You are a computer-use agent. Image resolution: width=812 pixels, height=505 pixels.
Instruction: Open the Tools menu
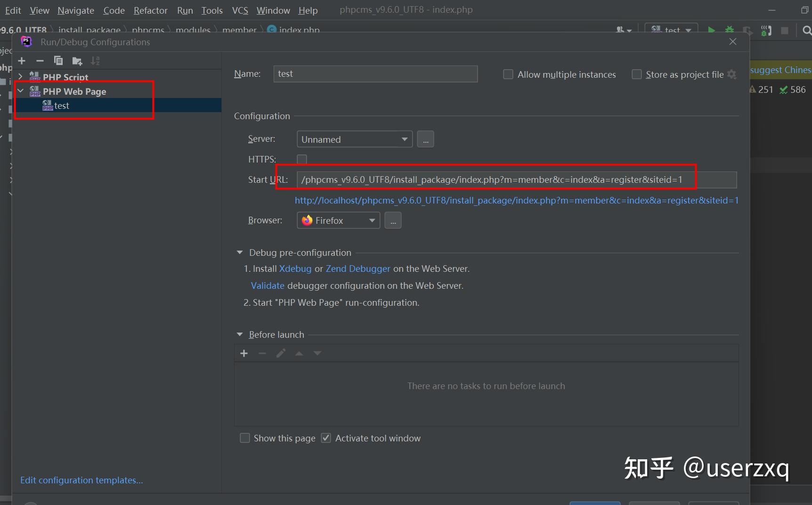pos(211,10)
